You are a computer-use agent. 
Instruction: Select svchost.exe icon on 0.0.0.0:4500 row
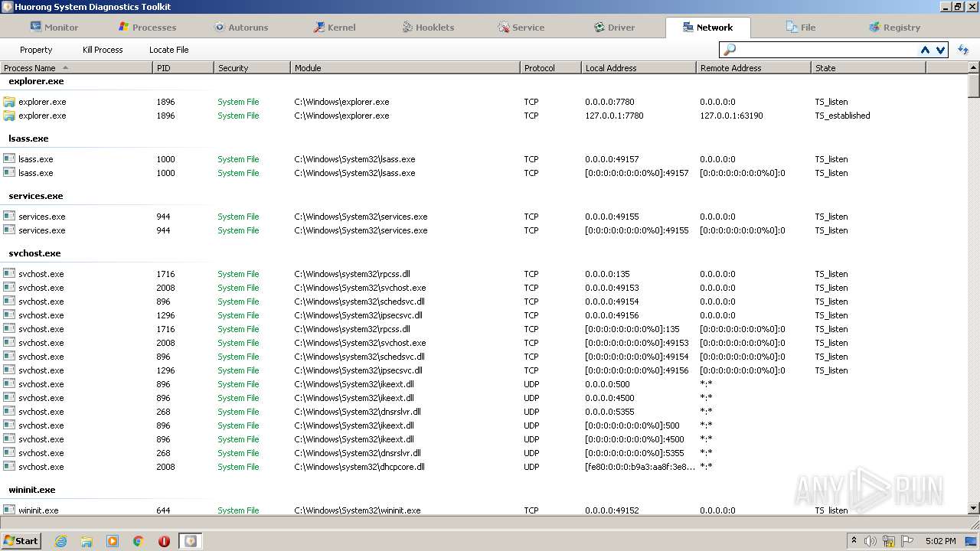click(9, 398)
